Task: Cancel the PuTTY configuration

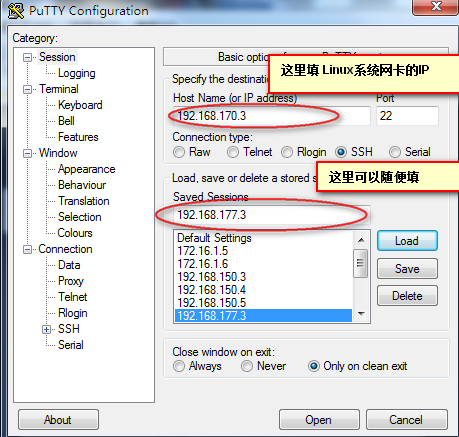Action: [x=407, y=420]
